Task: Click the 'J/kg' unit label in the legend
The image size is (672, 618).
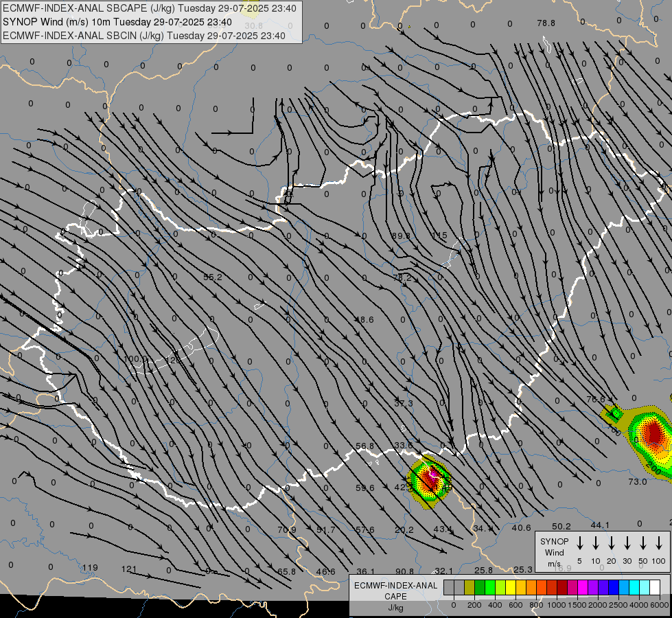Action: (395, 608)
